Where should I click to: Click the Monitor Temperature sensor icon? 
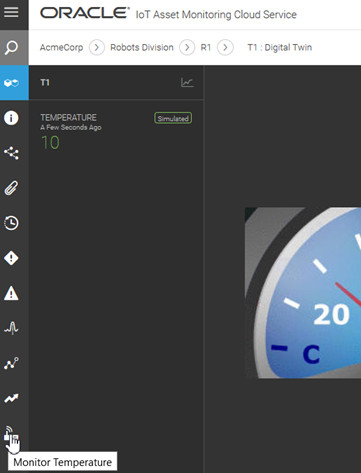tap(11, 434)
